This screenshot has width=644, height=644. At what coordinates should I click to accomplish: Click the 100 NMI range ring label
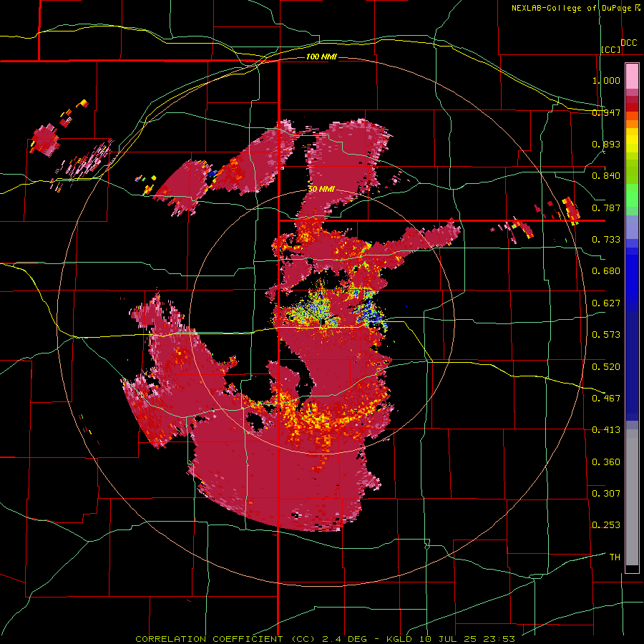tap(321, 57)
